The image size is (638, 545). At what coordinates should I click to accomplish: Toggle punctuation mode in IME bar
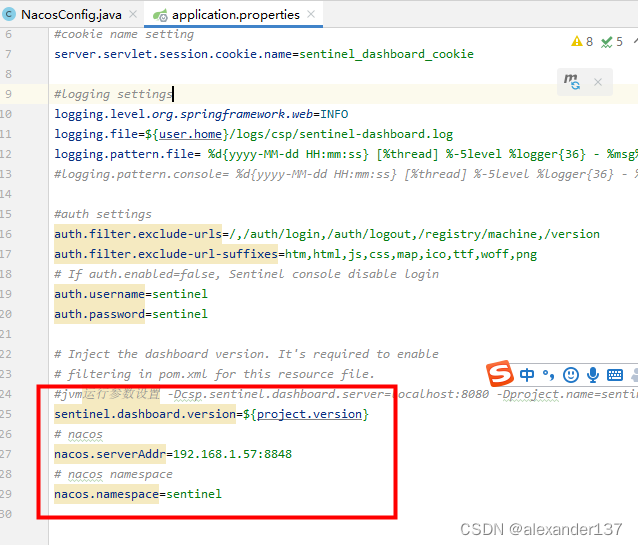548,374
